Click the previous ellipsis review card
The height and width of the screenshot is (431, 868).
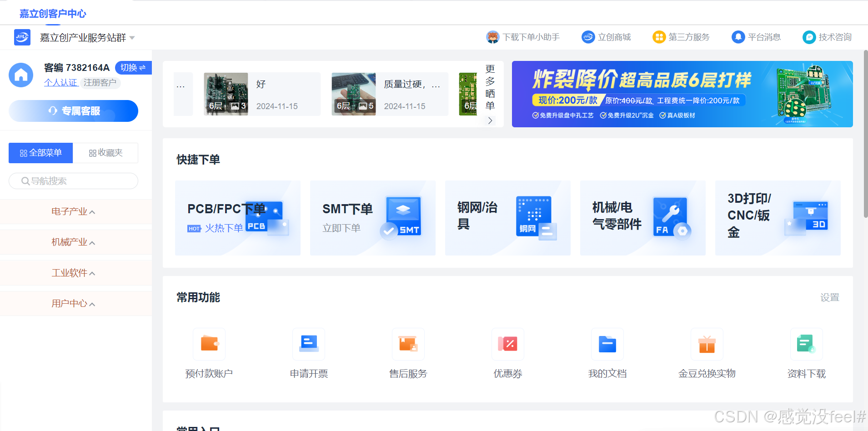click(183, 94)
